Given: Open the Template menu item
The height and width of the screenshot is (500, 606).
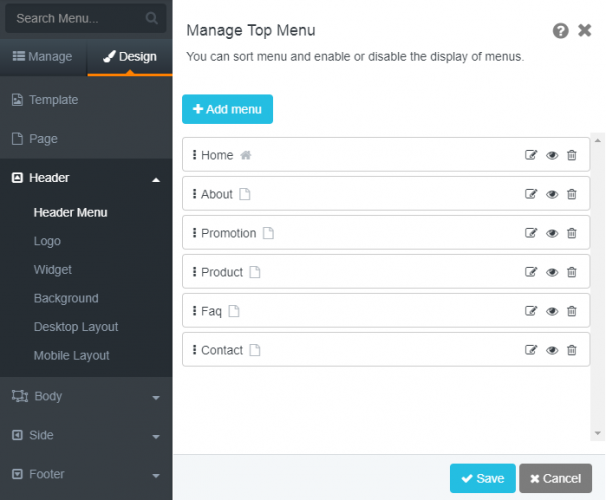Looking at the screenshot, I should (x=53, y=100).
